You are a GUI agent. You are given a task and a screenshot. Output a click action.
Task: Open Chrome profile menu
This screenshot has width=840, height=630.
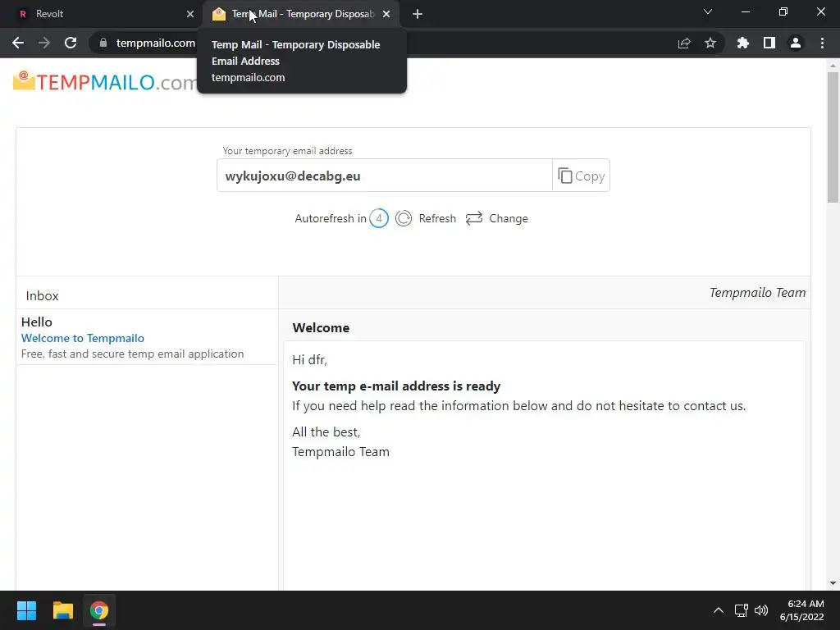tap(796, 43)
